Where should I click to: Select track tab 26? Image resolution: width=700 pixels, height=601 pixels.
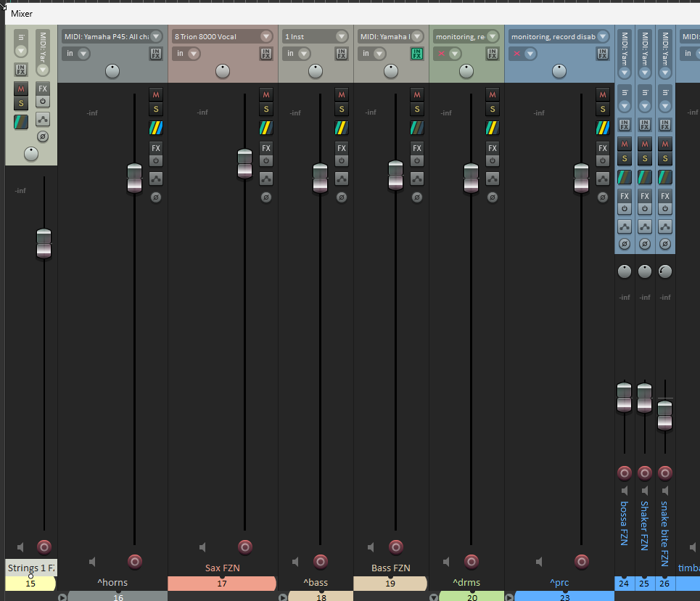664,584
